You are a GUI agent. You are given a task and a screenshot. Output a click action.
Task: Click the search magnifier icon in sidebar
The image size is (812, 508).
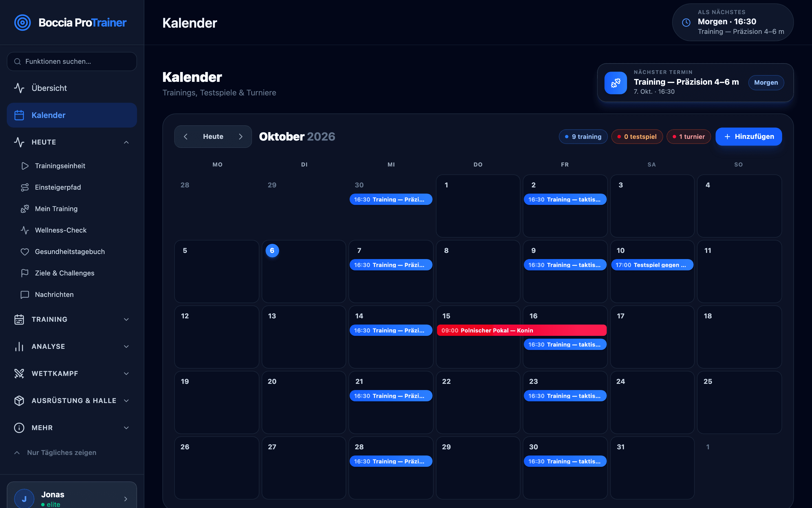(x=17, y=62)
